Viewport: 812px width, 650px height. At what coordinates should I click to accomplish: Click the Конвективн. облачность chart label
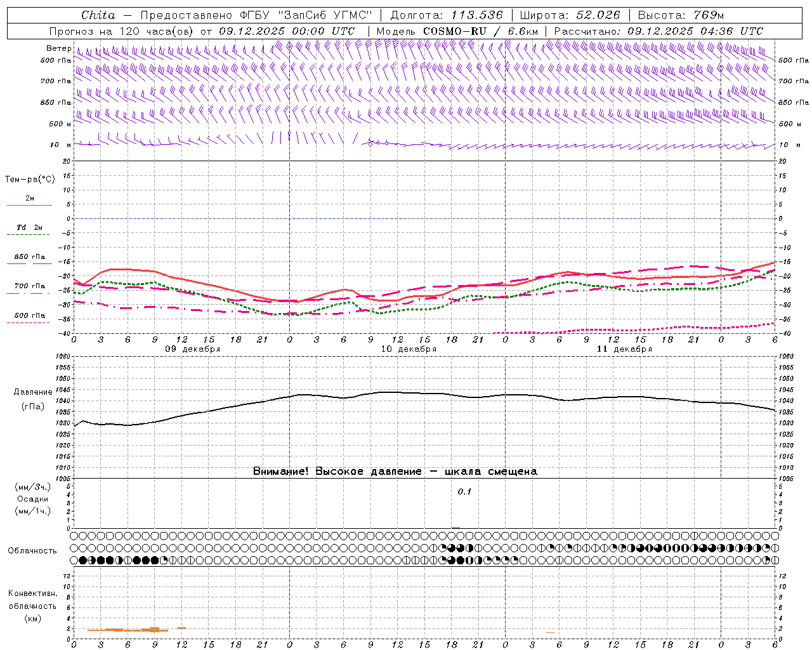pos(32,600)
